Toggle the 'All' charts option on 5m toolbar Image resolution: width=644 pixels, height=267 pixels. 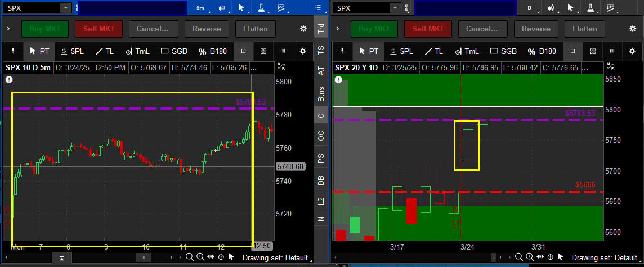283,51
